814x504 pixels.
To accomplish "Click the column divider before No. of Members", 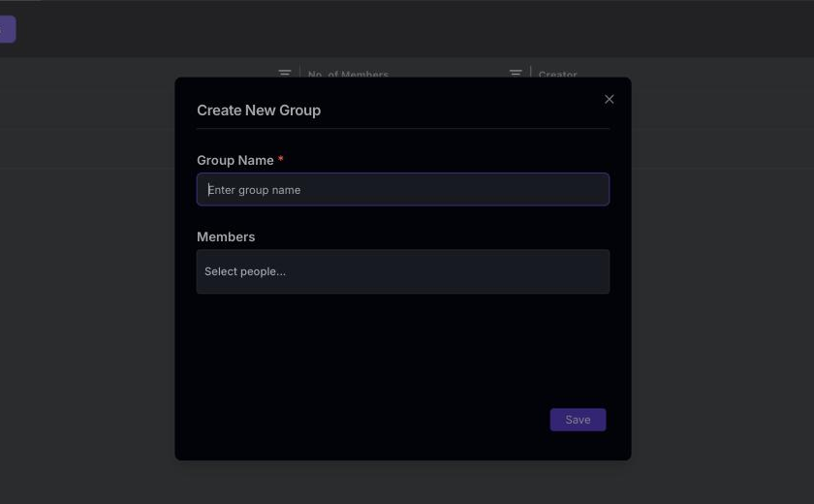I will click(x=299, y=72).
